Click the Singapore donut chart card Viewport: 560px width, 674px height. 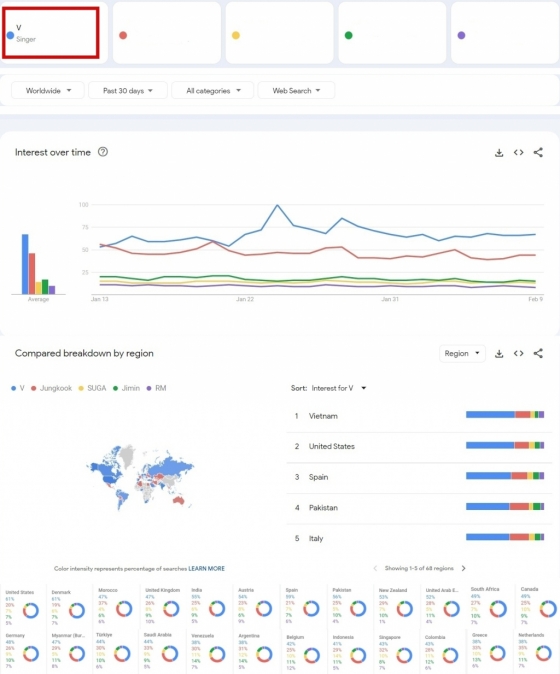(x=398, y=653)
